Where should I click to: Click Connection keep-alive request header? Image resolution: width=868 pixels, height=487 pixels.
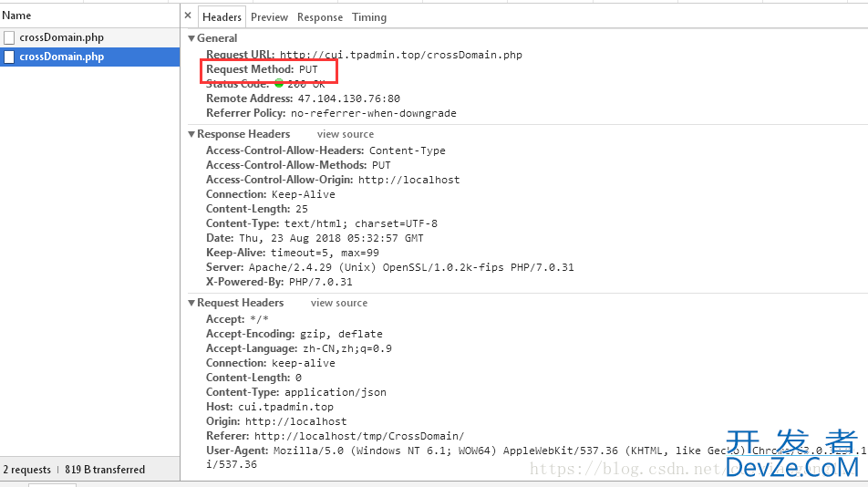[x=271, y=363]
